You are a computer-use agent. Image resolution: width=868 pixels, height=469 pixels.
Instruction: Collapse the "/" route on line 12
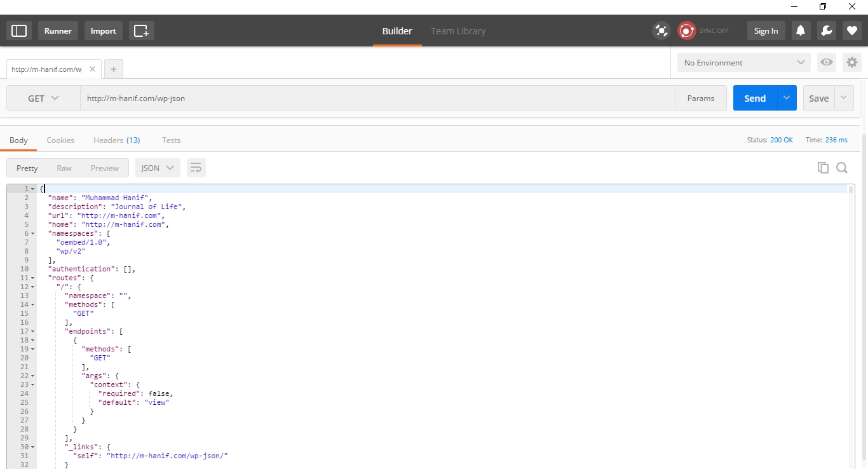click(x=32, y=287)
